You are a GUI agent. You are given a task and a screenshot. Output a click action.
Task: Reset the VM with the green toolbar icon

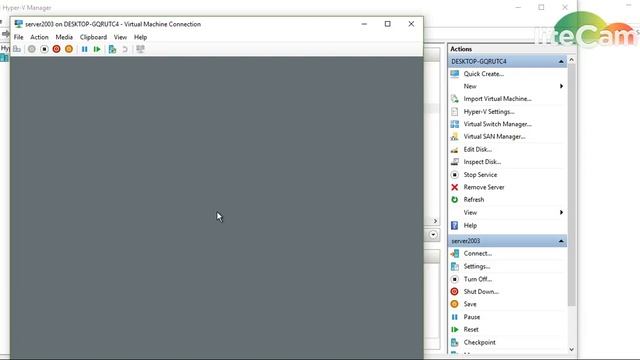(97, 49)
